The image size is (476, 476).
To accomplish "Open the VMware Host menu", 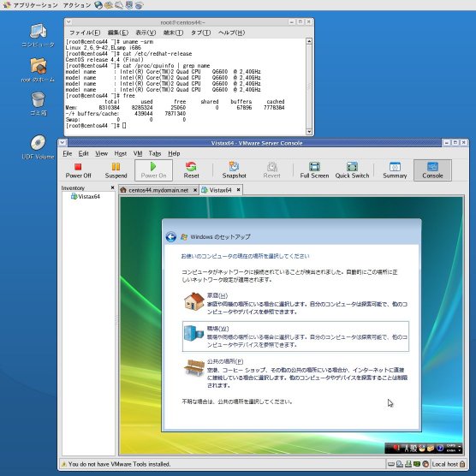I will [120, 153].
